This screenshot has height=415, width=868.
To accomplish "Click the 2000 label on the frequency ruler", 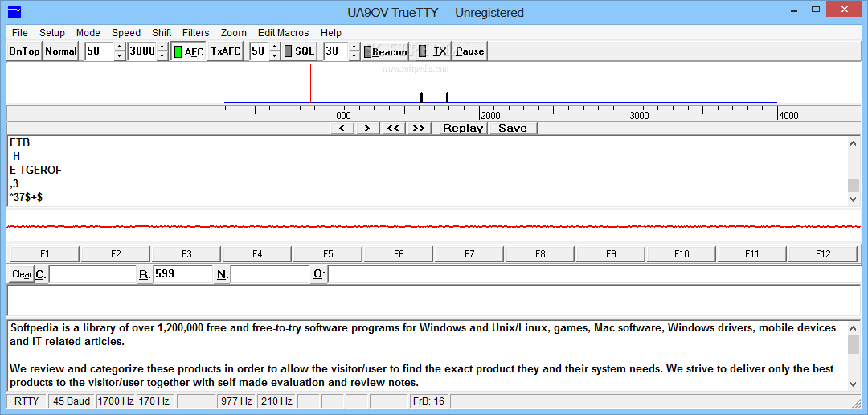I will 490,115.
